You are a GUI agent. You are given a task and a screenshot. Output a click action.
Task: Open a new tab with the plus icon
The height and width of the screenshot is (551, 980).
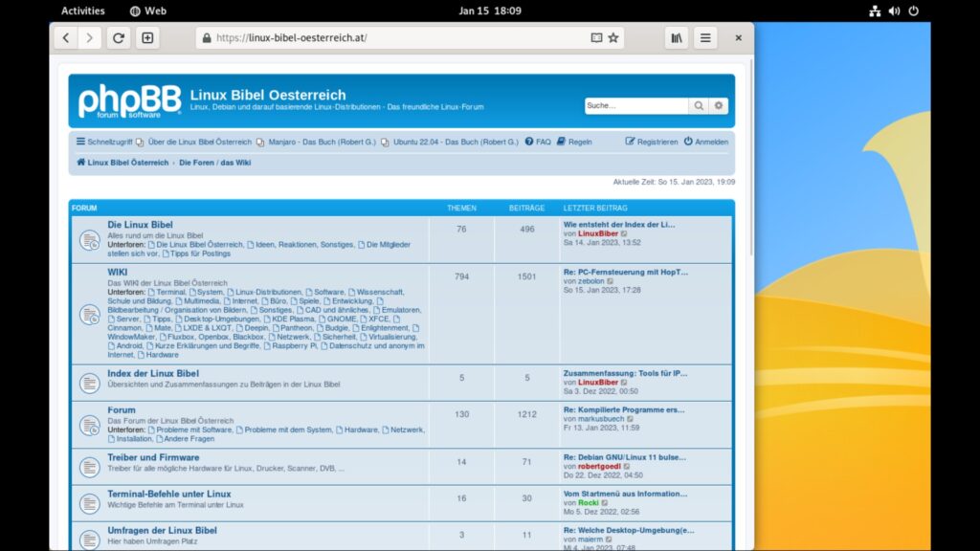click(x=147, y=38)
